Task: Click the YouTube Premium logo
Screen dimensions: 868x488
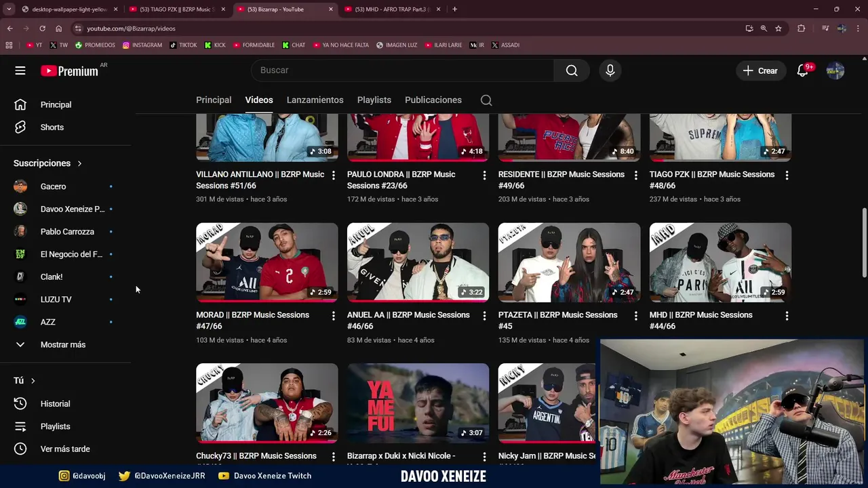Action: pyautogui.click(x=70, y=70)
